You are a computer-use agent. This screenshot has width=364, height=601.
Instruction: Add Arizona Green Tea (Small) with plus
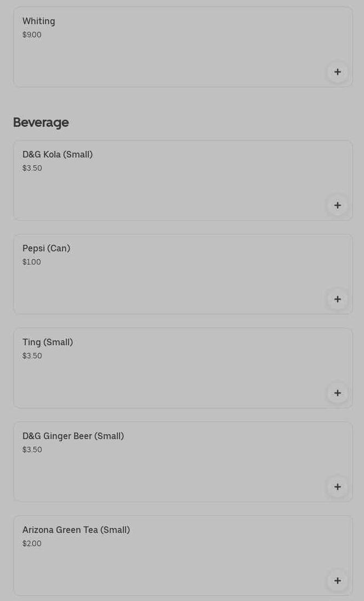coord(337,581)
